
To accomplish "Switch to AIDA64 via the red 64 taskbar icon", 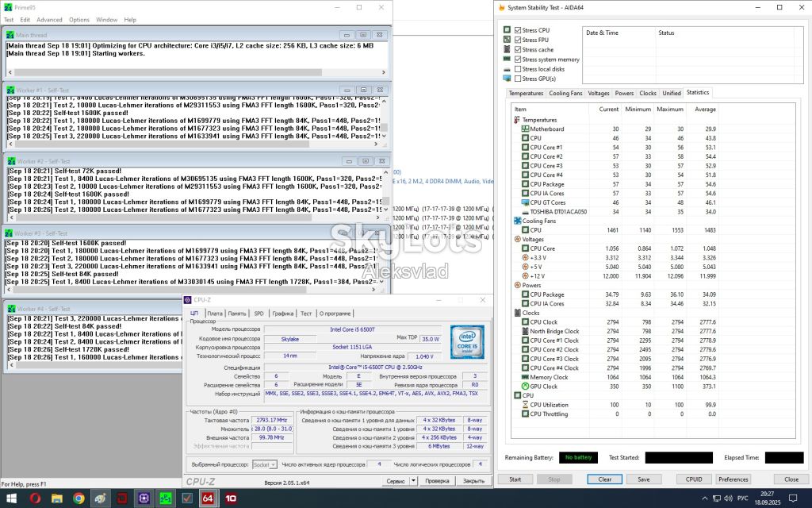I will click(x=209, y=498).
